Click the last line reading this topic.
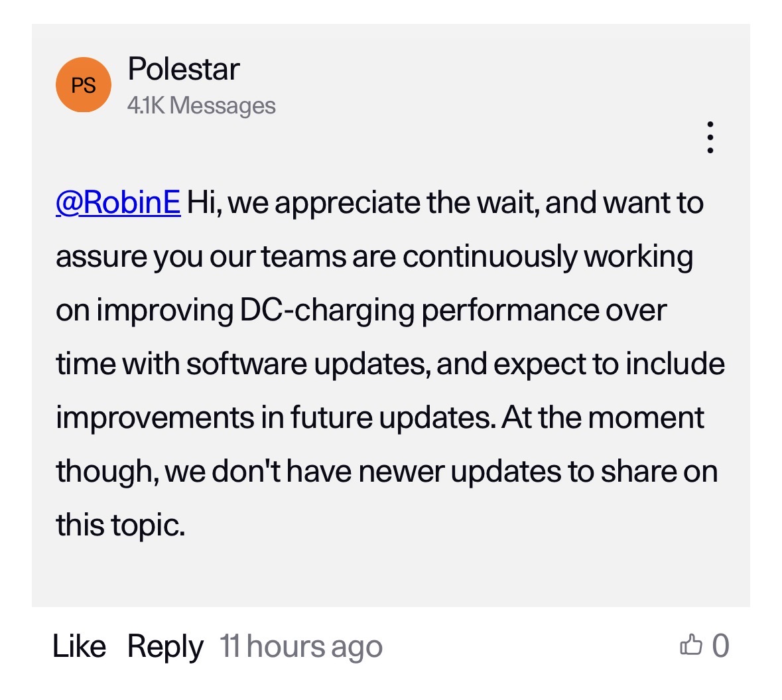This screenshot has height=700, width=782. click(120, 525)
